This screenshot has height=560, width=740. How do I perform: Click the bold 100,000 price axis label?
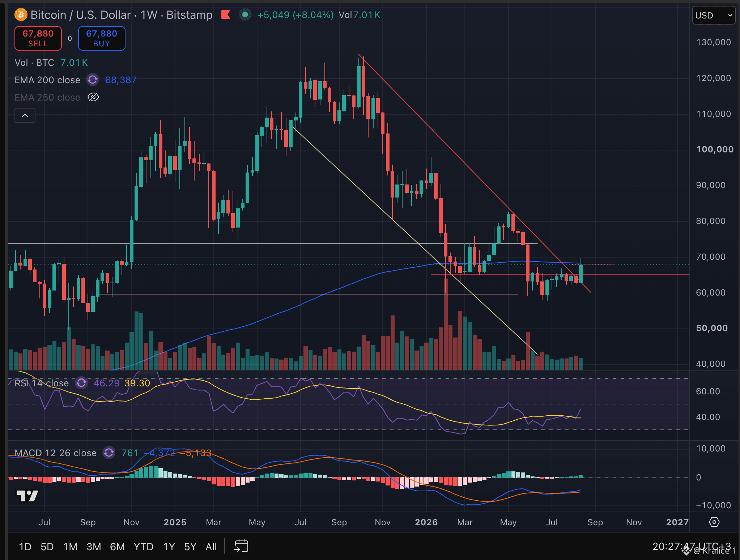coord(715,149)
